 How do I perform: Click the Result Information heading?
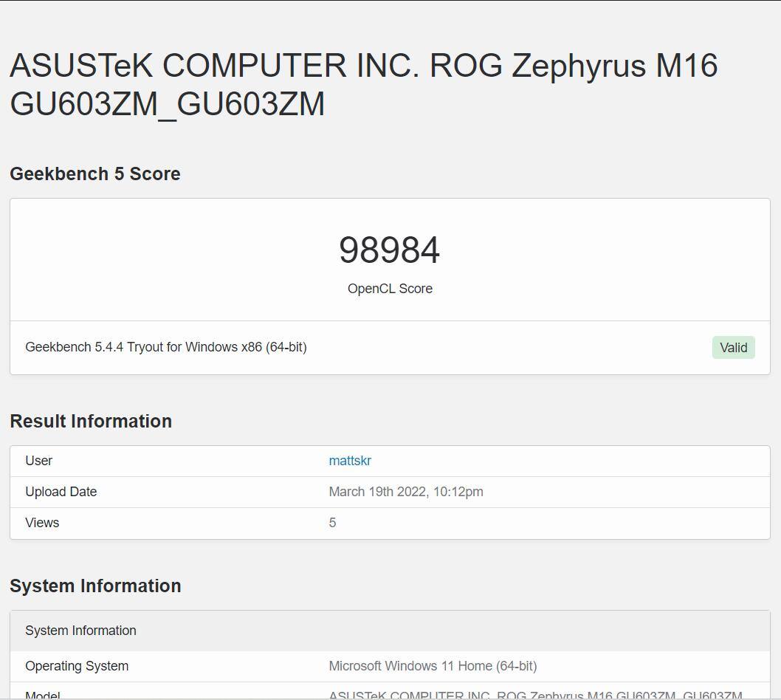tap(91, 422)
